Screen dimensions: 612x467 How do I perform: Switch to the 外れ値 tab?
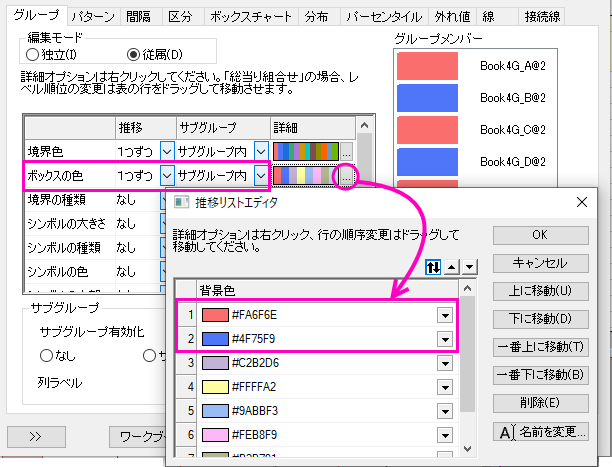pyautogui.click(x=452, y=17)
